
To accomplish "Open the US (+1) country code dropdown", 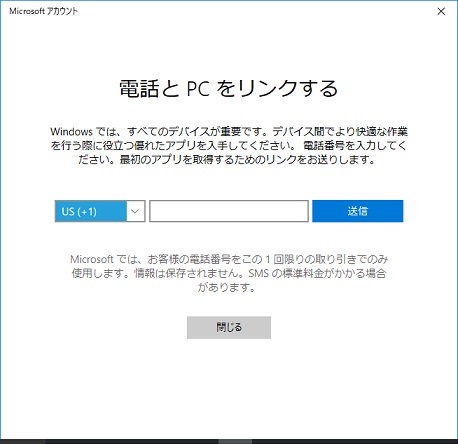I will 100,211.
